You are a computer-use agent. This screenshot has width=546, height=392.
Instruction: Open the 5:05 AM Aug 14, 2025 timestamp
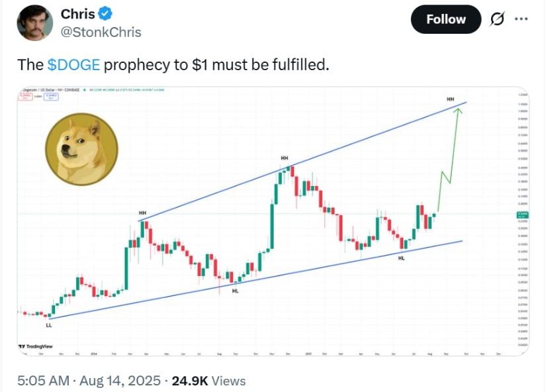pyautogui.click(x=89, y=381)
